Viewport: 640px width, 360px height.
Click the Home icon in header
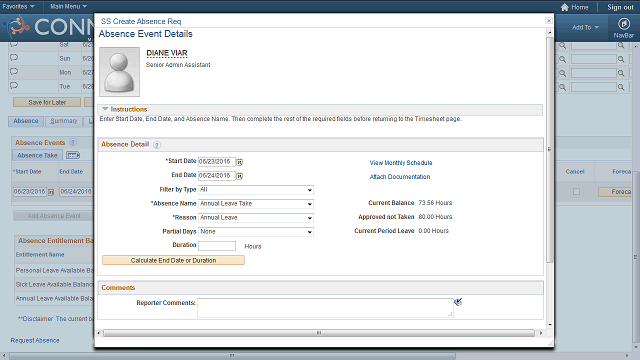coord(564,7)
